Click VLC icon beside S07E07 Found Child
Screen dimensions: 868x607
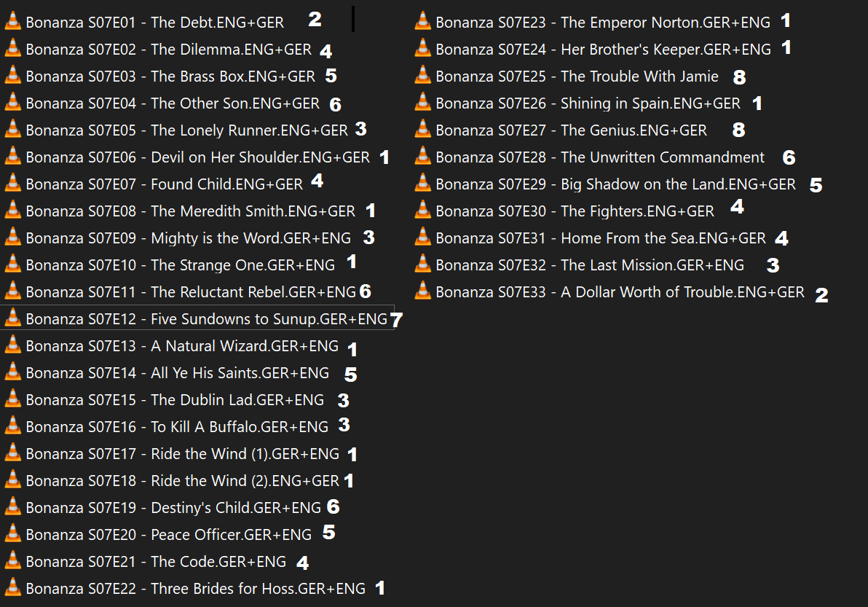[x=12, y=184]
